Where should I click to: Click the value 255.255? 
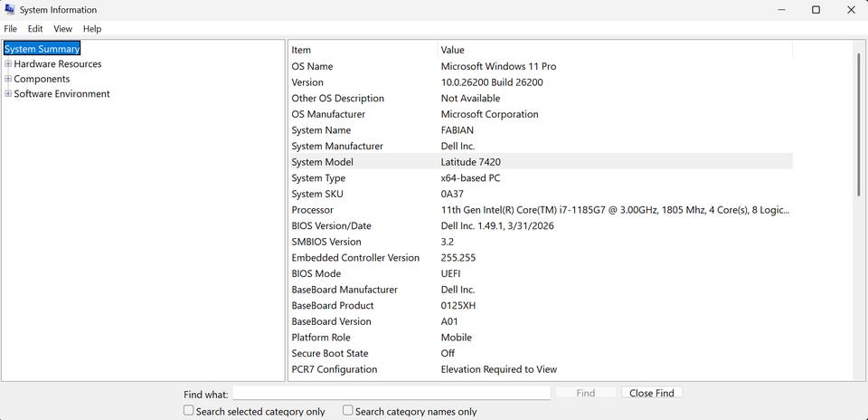458,258
